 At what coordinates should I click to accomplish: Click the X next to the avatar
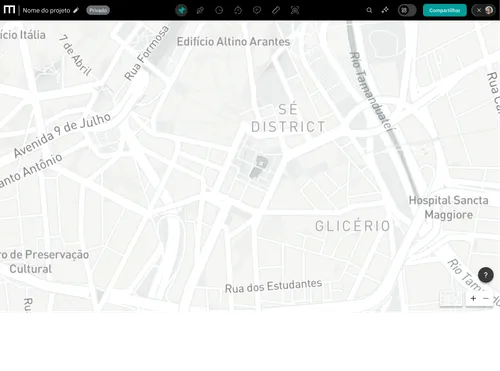coord(479,10)
